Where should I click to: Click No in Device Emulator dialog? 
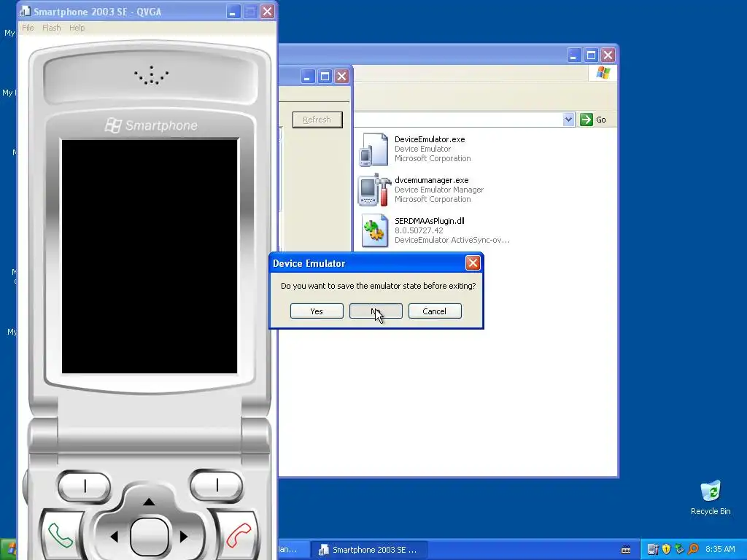tap(376, 311)
